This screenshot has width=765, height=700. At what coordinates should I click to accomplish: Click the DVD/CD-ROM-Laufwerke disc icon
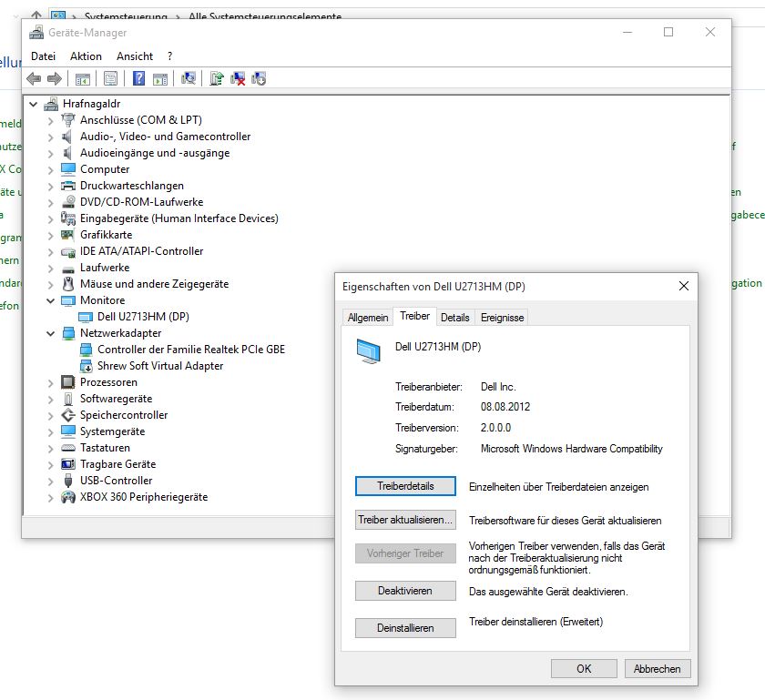pos(67,202)
